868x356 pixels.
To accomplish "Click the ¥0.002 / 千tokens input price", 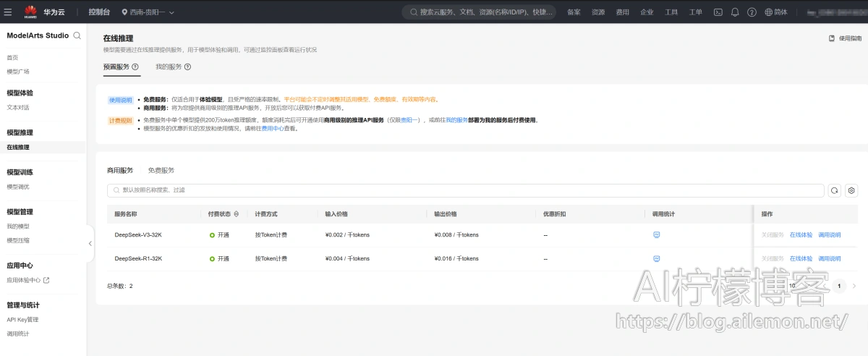I will tap(347, 235).
